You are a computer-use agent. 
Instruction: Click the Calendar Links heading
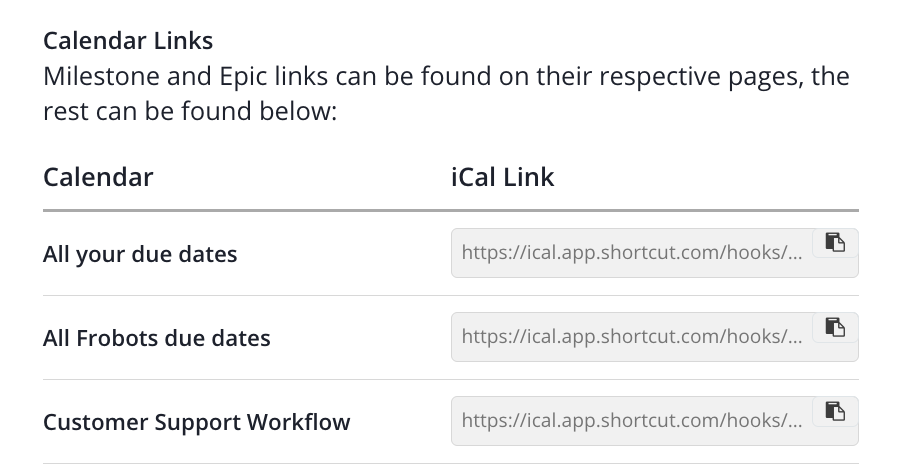pos(128,40)
